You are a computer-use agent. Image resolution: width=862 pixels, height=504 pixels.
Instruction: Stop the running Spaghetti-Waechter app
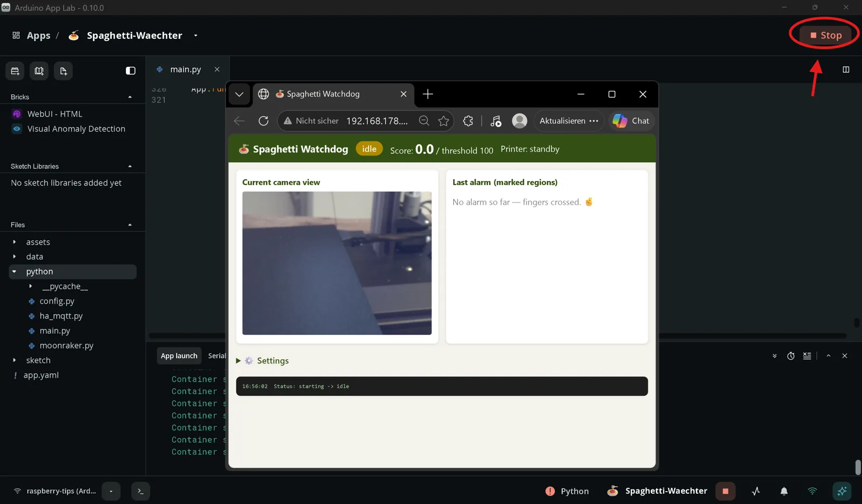pos(825,35)
